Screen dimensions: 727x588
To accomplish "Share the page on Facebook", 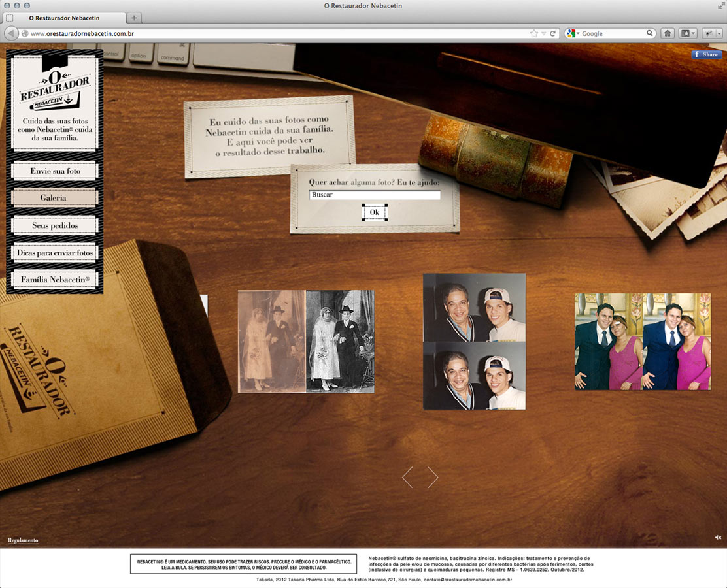I will (x=707, y=54).
